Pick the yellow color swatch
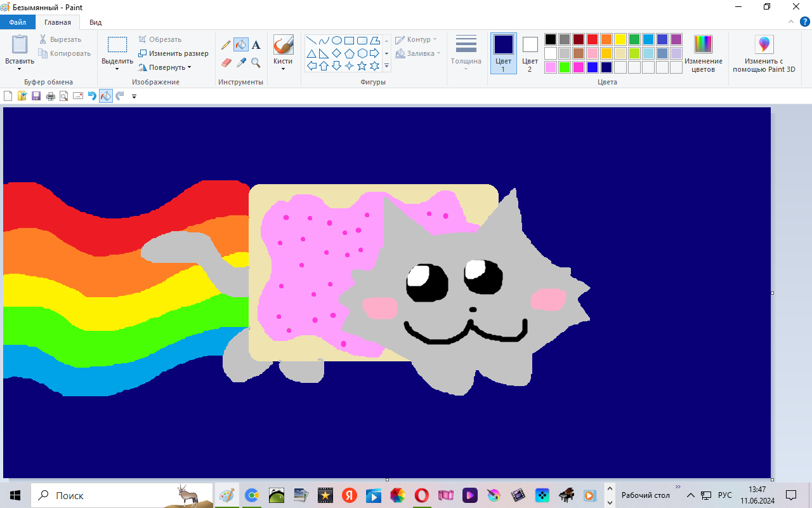The width and height of the screenshot is (812, 508). pos(620,39)
